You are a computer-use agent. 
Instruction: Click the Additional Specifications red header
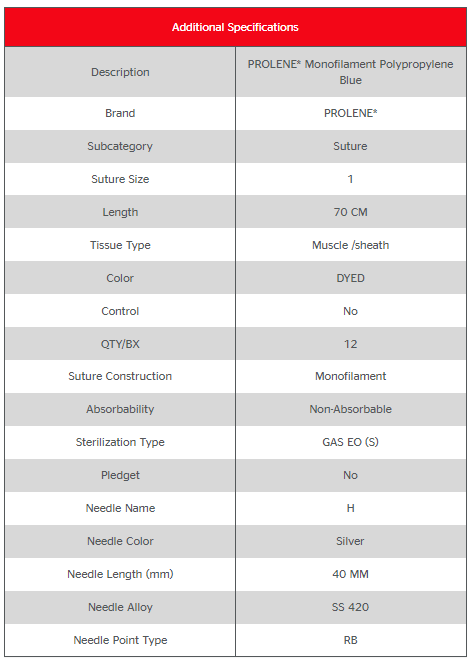[x=235, y=27]
